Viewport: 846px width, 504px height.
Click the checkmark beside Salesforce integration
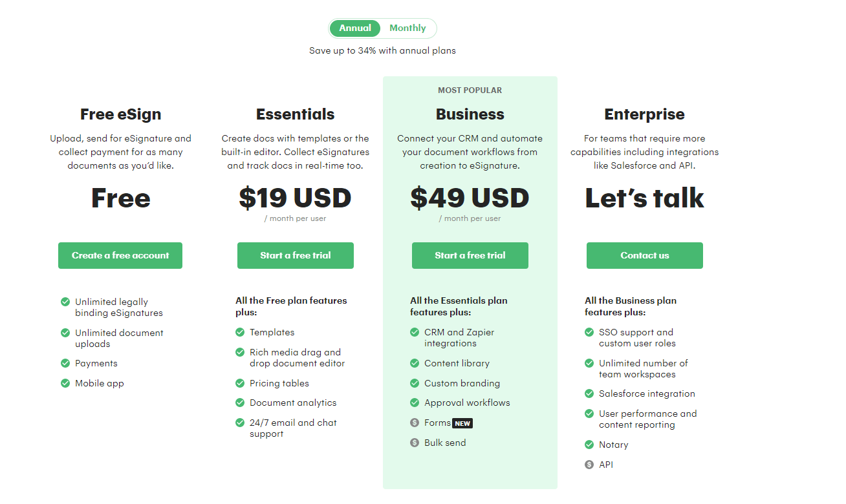pyautogui.click(x=589, y=394)
